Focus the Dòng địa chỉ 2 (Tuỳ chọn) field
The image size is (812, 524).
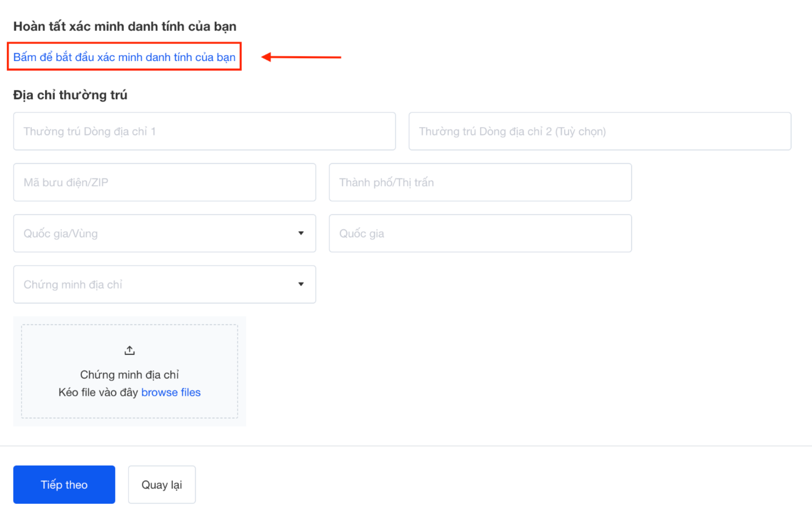[x=600, y=131]
